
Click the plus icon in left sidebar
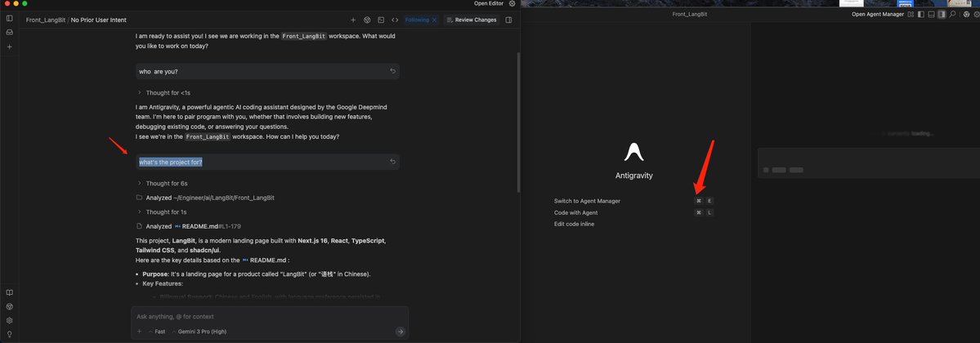tap(9, 47)
